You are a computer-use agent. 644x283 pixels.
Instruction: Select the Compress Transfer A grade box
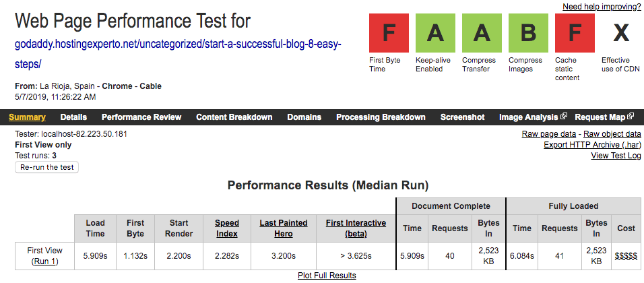point(482,33)
